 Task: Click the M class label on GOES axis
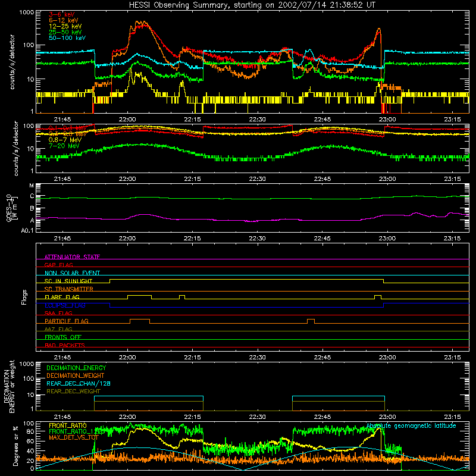coord(32,186)
